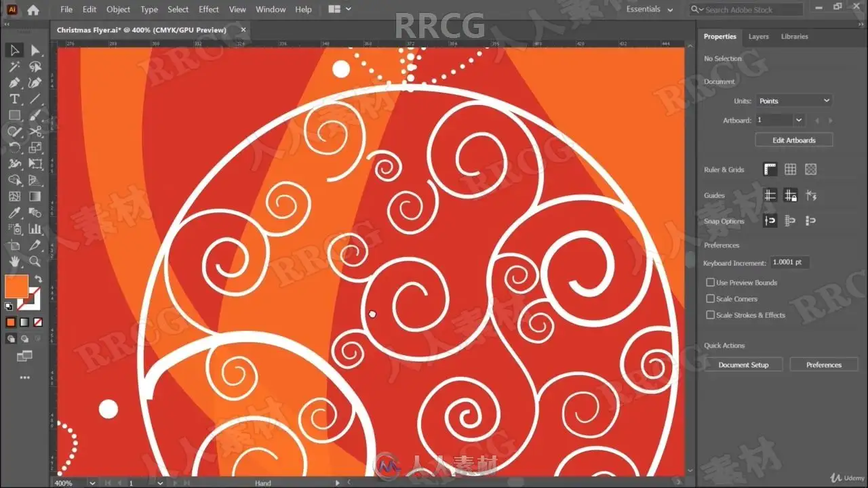868x488 pixels.
Task: Toggle Show Grid in Properties
Action: (790, 169)
